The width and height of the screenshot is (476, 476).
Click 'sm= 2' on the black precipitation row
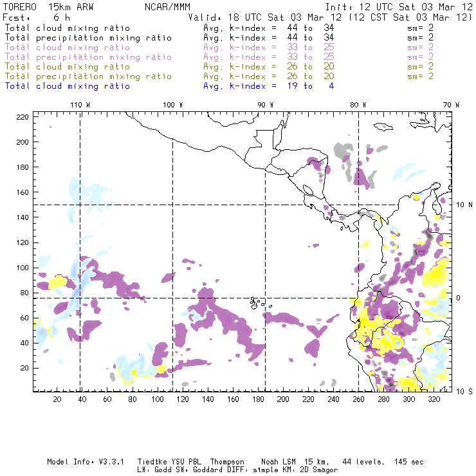pyautogui.click(x=421, y=38)
